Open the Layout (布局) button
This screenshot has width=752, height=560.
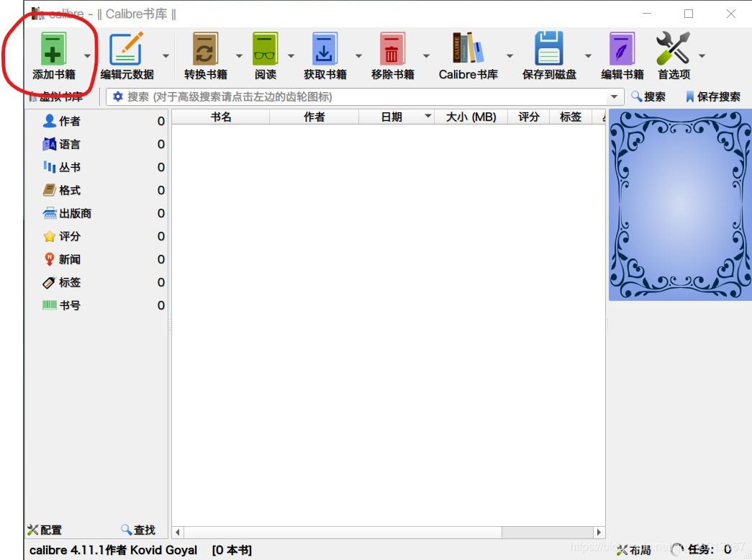[x=634, y=550]
